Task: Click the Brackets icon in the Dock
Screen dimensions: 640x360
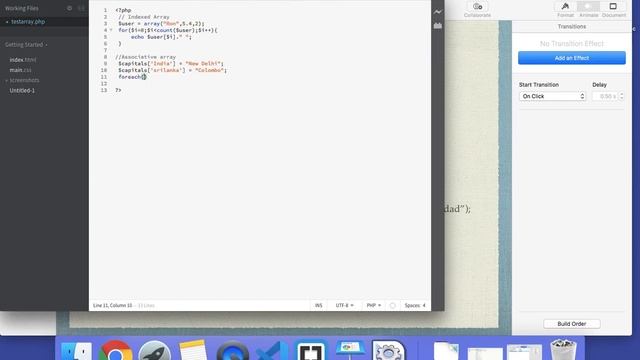Action: (311, 350)
